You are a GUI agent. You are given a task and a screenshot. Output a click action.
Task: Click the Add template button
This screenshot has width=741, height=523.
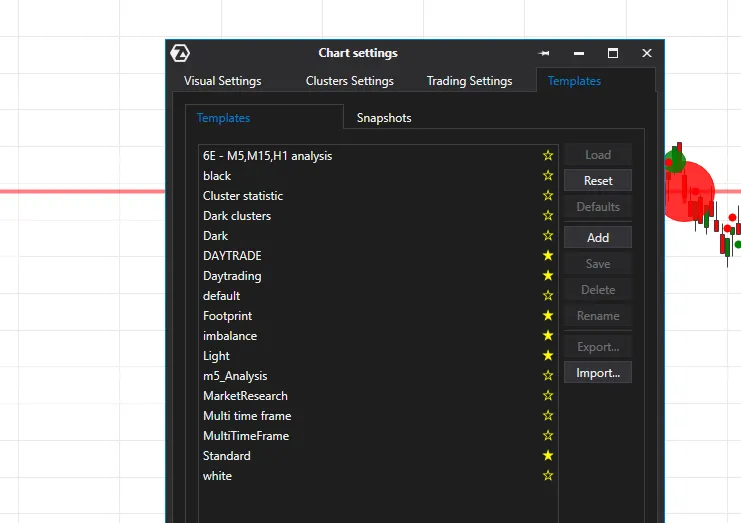tap(598, 238)
